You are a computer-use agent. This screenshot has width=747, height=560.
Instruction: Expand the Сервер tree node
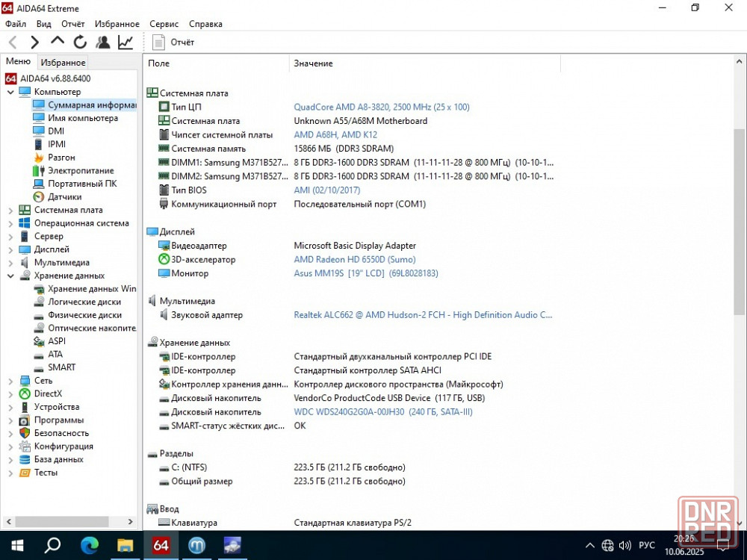[x=10, y=236]
